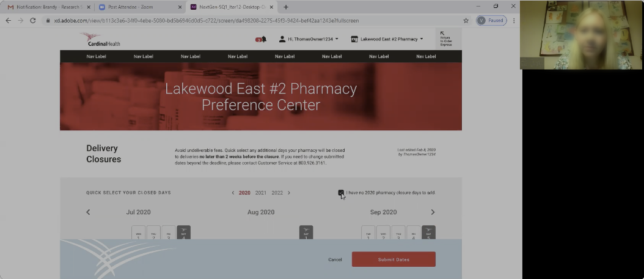The width and height of the screenshot is (644, 279).
Task: Open the notifications bell icon
Action: tap(262, 40)
